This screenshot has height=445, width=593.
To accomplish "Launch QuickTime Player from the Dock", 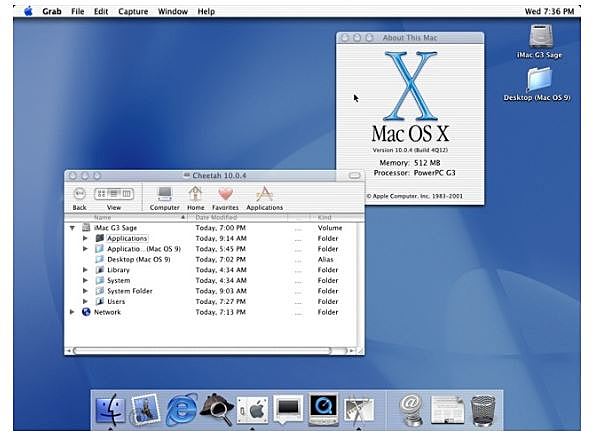I will 323,410.
